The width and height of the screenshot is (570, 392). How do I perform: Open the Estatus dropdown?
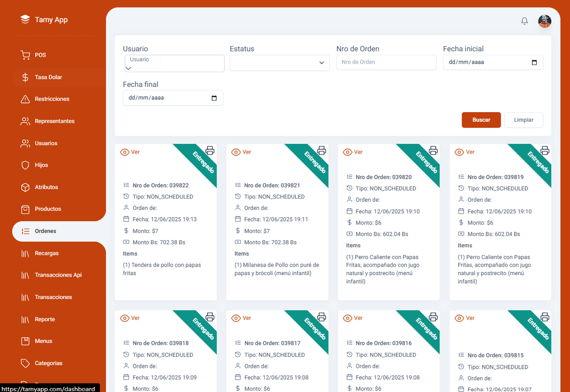tap(279, 63)
